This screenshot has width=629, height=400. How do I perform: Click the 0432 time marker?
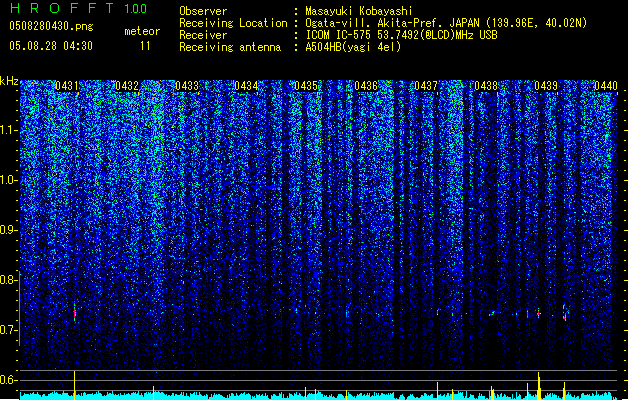(x=127, y=86)
